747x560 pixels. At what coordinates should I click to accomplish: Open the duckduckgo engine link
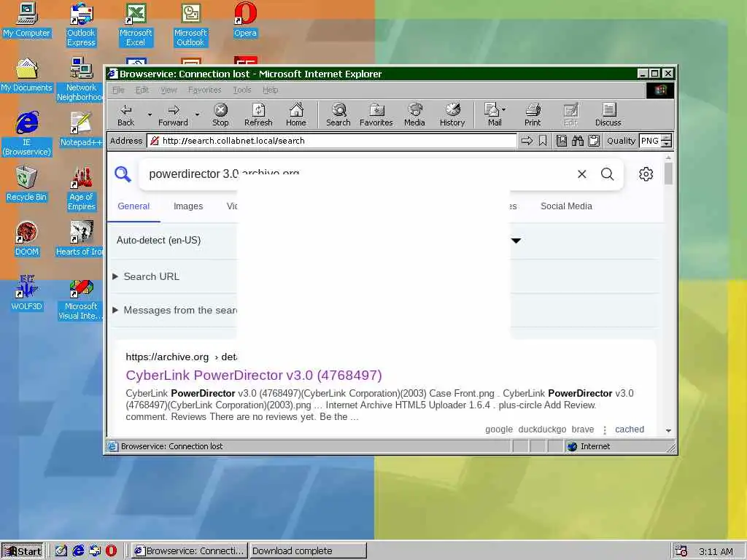pyautogui.click(x=542, y=429)
